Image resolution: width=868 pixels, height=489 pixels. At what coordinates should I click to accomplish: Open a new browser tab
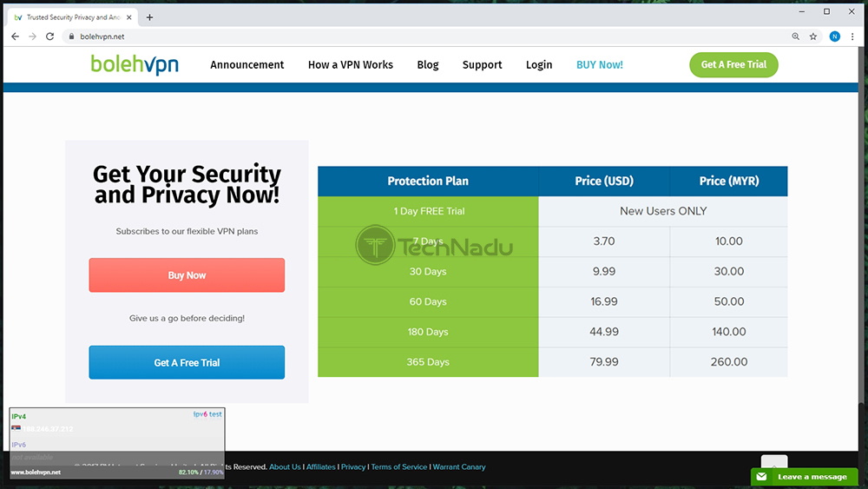point(149,17)
